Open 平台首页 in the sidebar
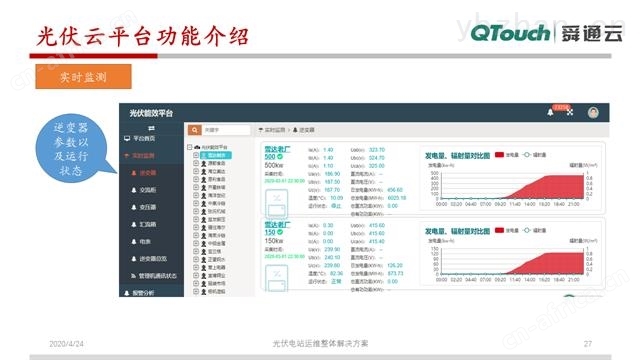 click(140, 138)
